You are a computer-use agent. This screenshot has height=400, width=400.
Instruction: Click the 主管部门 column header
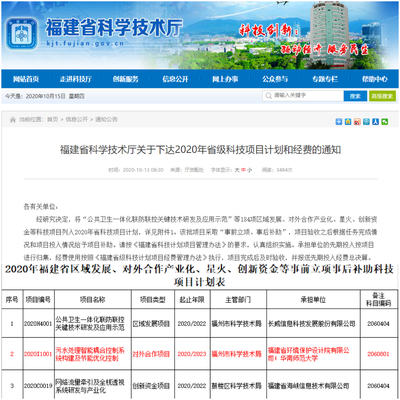(x=238, y=300)
